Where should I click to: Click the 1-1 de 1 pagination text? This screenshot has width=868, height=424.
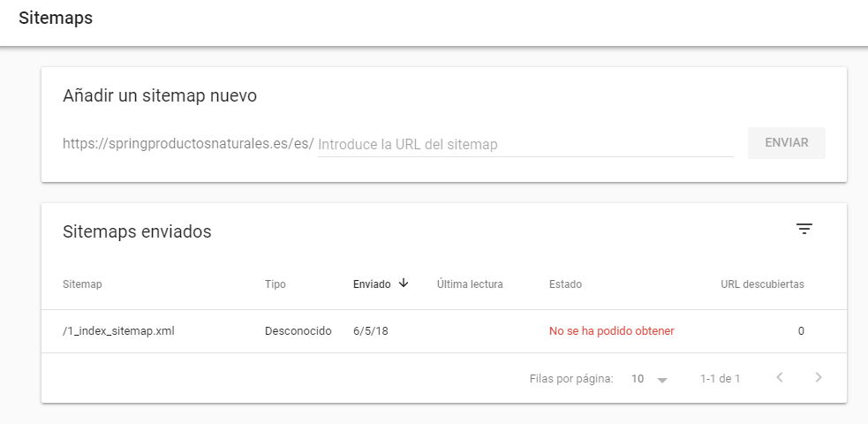[720, 379]
